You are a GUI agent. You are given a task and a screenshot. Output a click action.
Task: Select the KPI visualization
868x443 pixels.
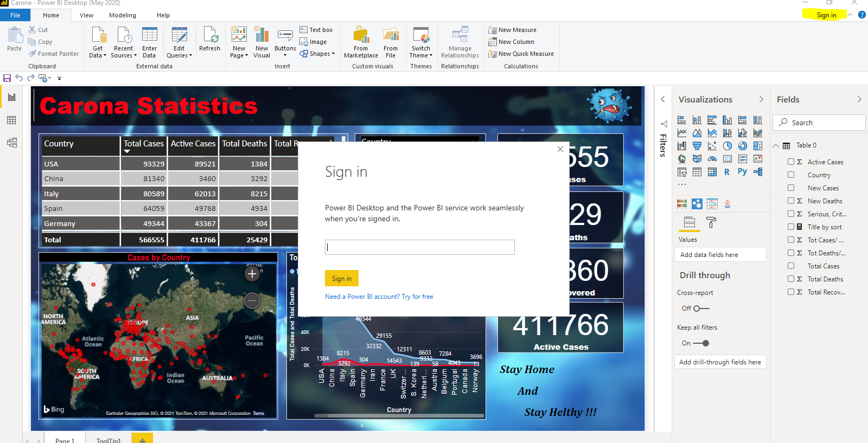point(758,159)
